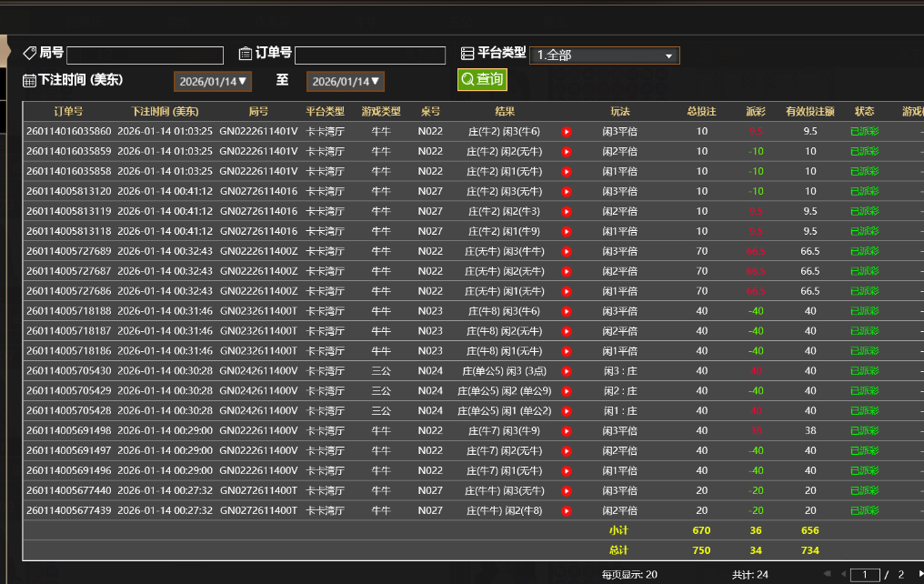Viewport: 924px width, 584px height.
Task: Click the tag icon beside the 局号 label
Action: click(30, 55)
